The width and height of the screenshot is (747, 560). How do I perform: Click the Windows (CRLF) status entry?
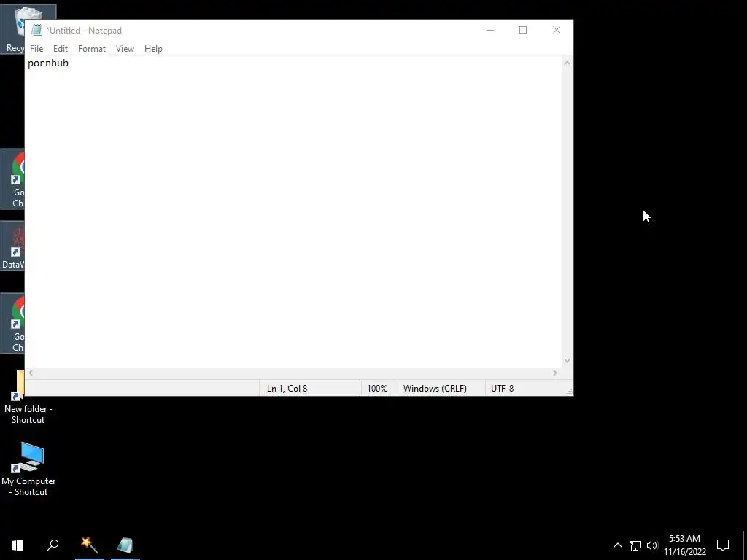[x=435, y=389]
